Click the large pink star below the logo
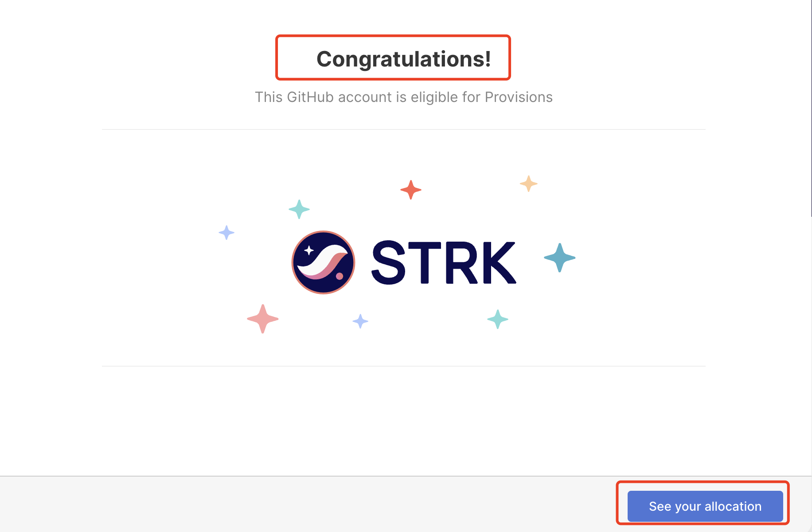 click(263, 319)
